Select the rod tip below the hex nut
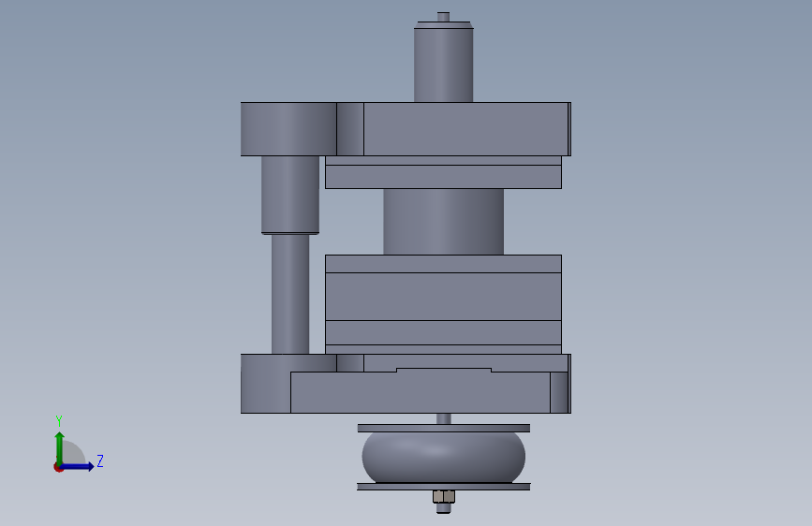The width and height of the screenshot is (812, 526). click(443, 508)
